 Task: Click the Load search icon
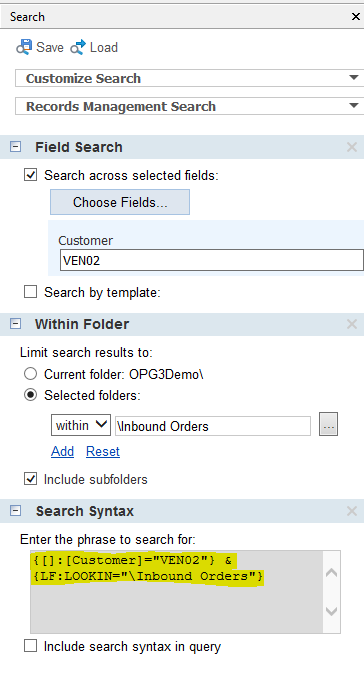[78, 47]
